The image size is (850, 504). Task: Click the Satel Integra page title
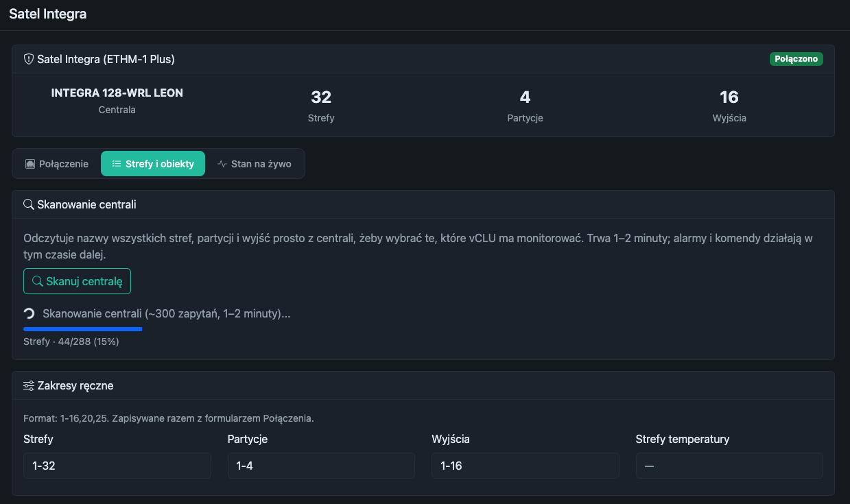click(x=48, y=14)
